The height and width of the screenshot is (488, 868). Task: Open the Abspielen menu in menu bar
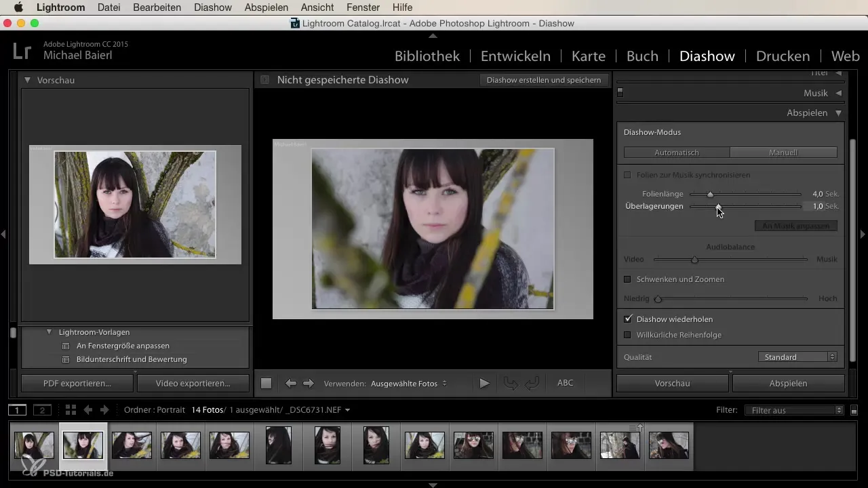click(267, 7)
